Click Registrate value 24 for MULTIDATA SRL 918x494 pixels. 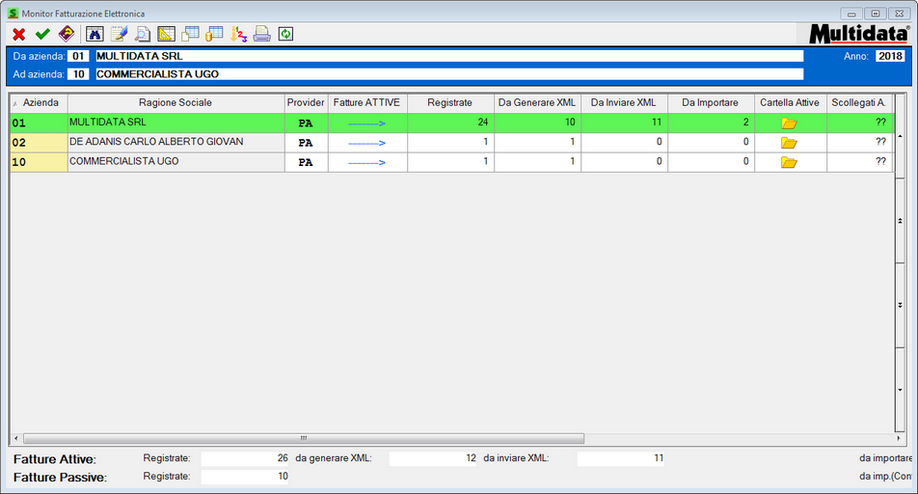tap(451, 122)
